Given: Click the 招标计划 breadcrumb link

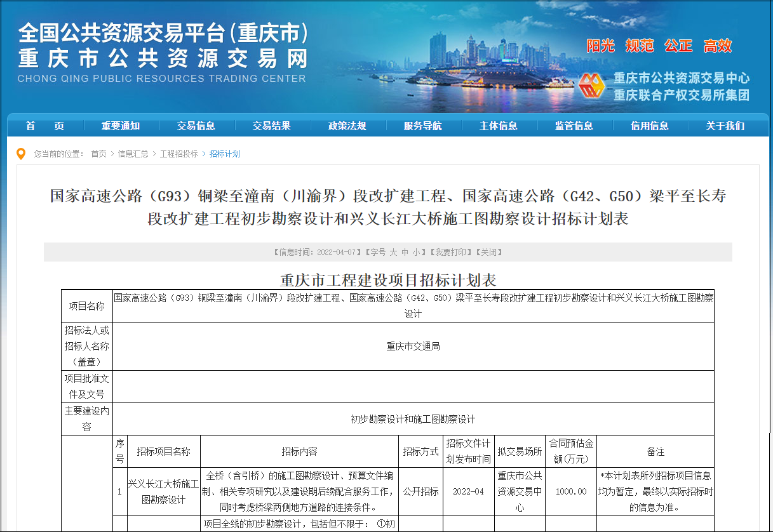Looking at the screenshot, I should pos(225,154).
